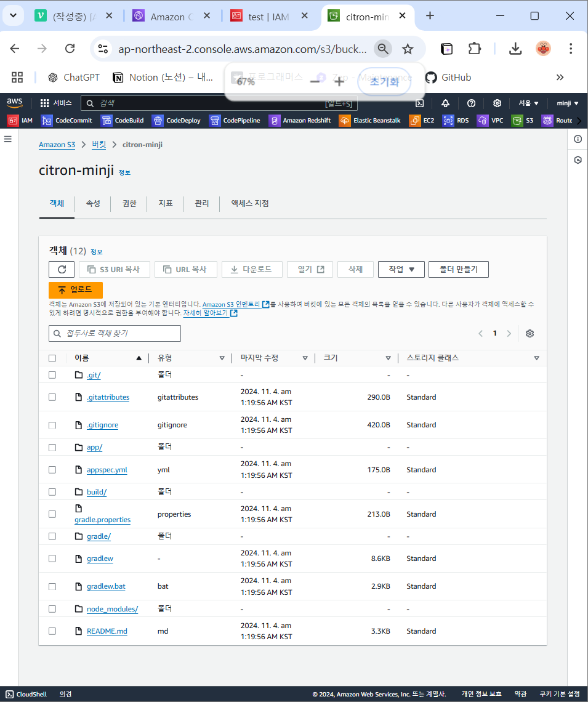588x702 pixels.
Task: Open the AWS help question mark icon
Action: point(471,103)
